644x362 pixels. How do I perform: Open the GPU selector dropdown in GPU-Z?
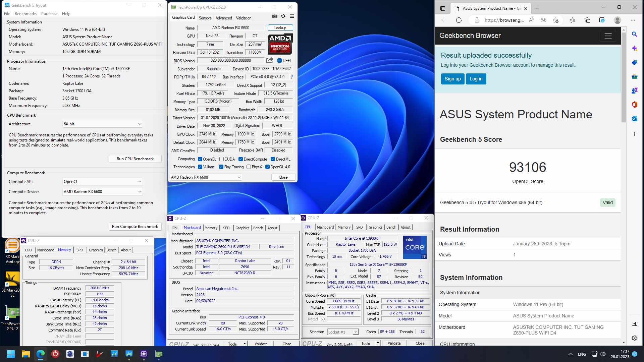pyautogui.click(x=206, y=177)
